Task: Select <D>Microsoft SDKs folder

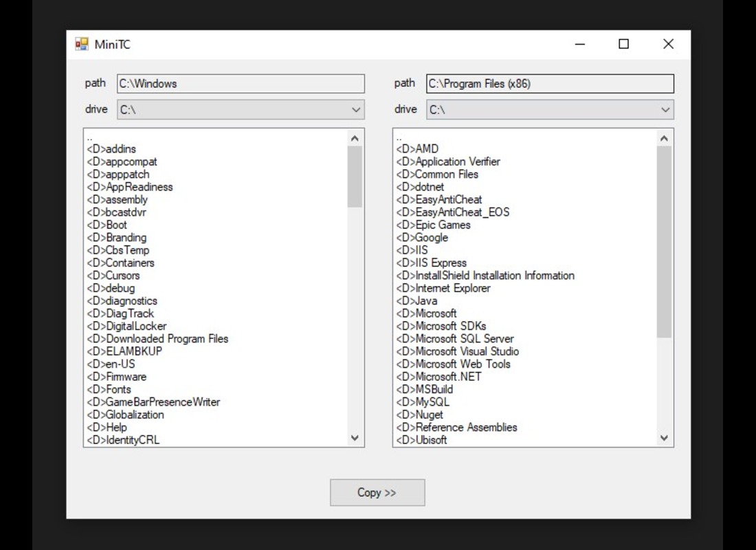Action: click(x=441, y=326)
